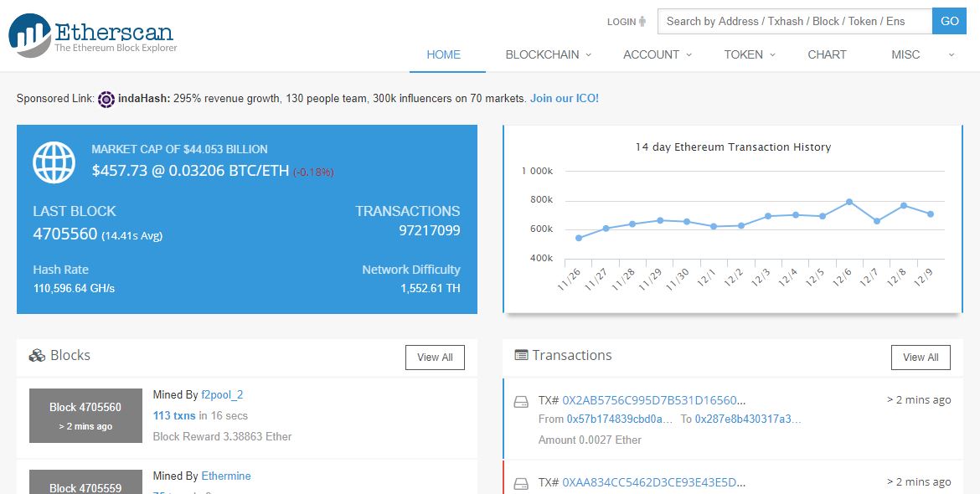Open sender address 0x57b174839cbd0a
980x494 pixels.
(x=620, y=419)
